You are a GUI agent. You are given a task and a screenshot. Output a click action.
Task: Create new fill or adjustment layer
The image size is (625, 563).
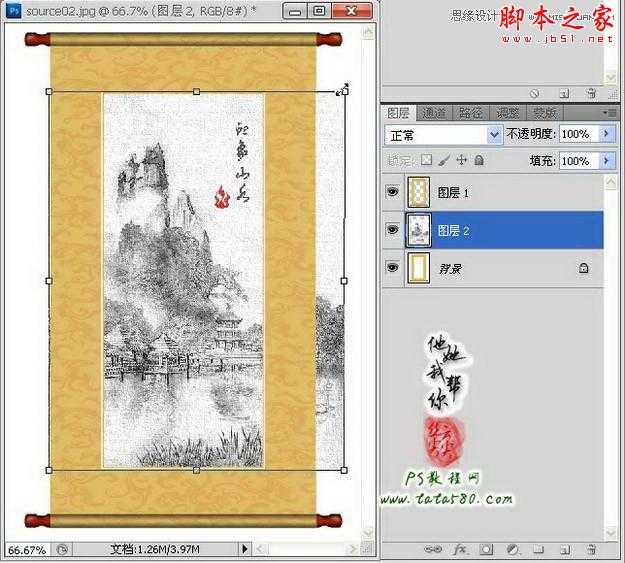(x=513, y=550)
